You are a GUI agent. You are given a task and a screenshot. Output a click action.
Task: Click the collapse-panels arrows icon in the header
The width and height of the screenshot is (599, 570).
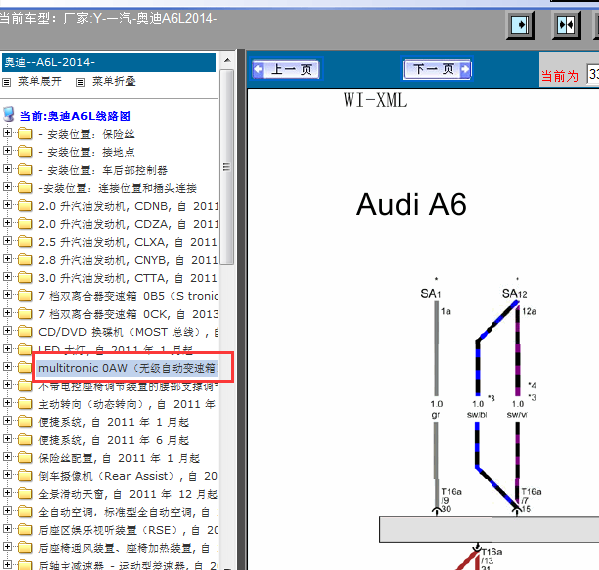coord(566,25)
